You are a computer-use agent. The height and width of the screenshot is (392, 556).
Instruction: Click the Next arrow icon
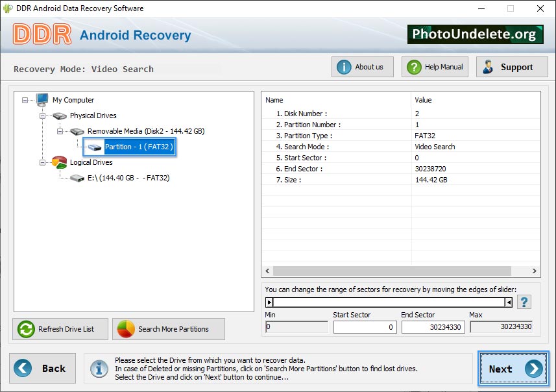point(534,369)
